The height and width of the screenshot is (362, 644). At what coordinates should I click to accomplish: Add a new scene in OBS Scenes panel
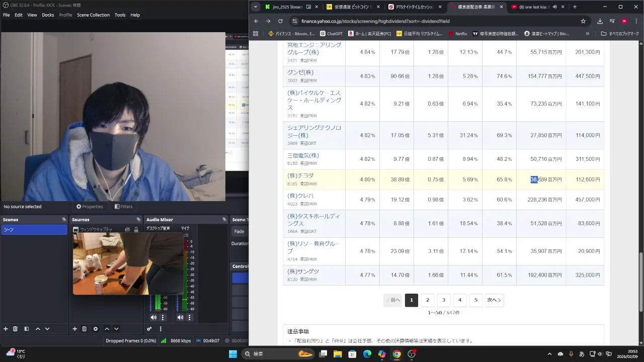coord(6,329)
